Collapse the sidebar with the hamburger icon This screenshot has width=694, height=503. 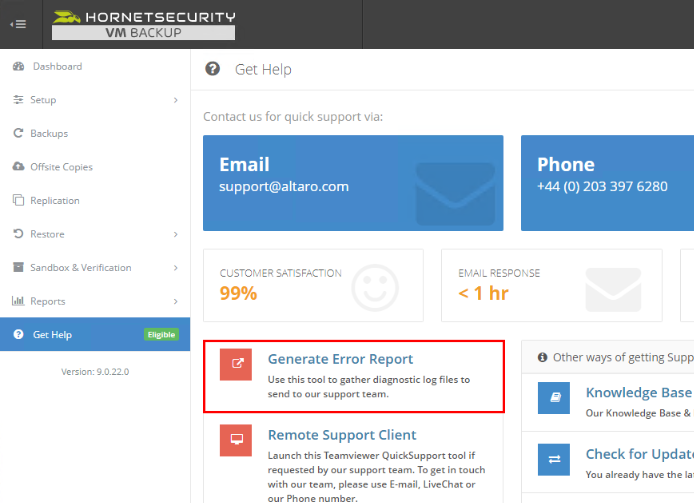18,24
